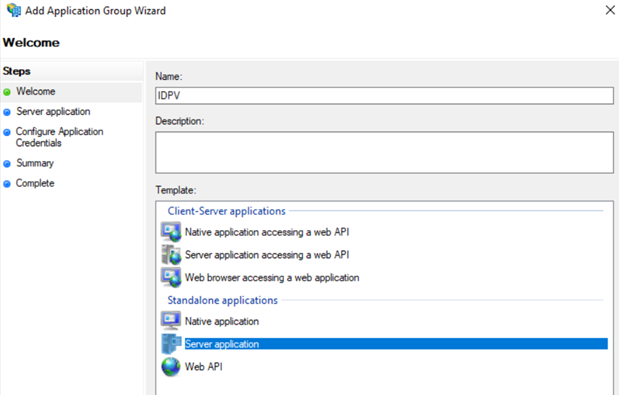Click the standalone Native application monitor icon

pyautogui.click(x=171, y=321)
